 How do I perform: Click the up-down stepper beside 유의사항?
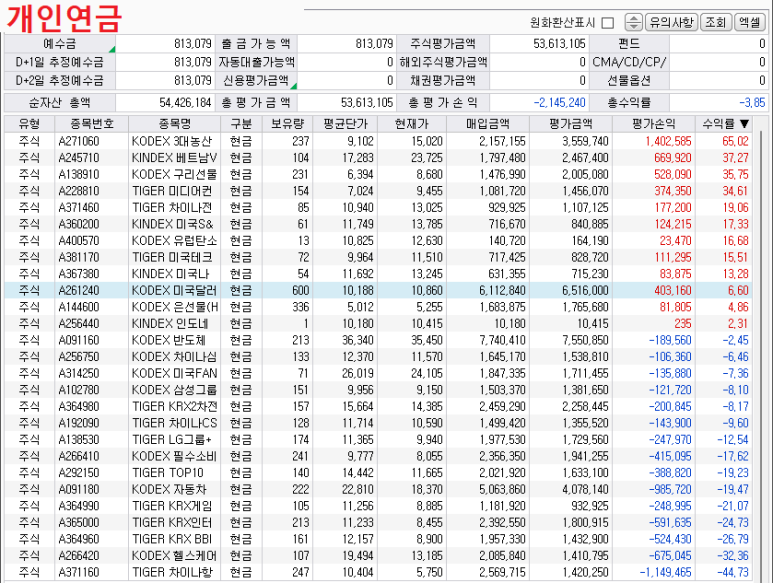[633, 22]
